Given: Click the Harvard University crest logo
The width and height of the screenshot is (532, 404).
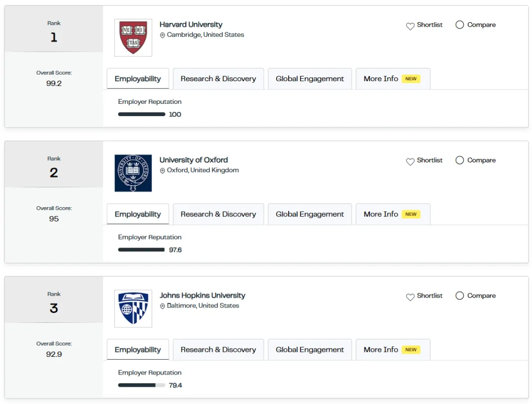Looking at the screenshot, I should pos(133,38).
